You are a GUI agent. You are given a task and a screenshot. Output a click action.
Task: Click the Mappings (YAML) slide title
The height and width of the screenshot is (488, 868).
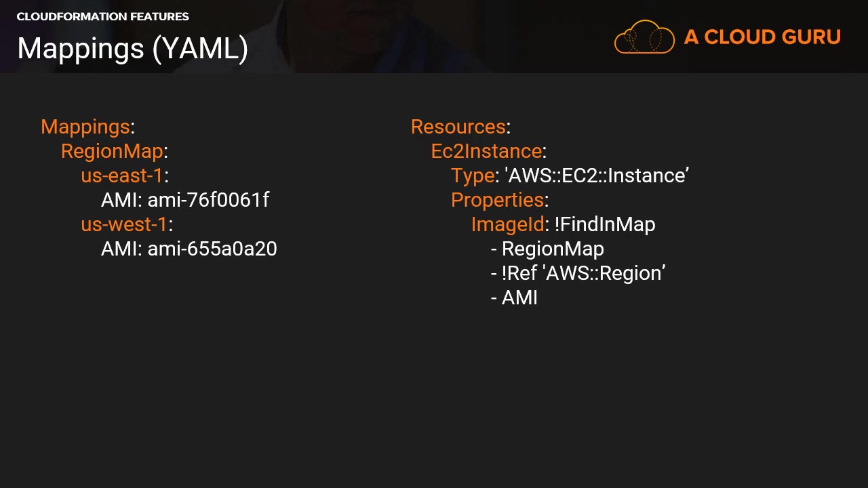click(x=132, y=49)
